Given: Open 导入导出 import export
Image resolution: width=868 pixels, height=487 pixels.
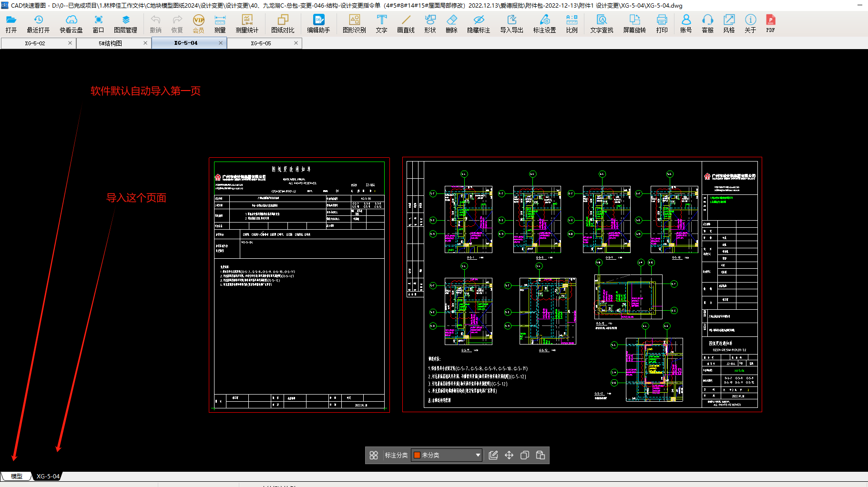Looking at the screenshot, I should point(511,23).
